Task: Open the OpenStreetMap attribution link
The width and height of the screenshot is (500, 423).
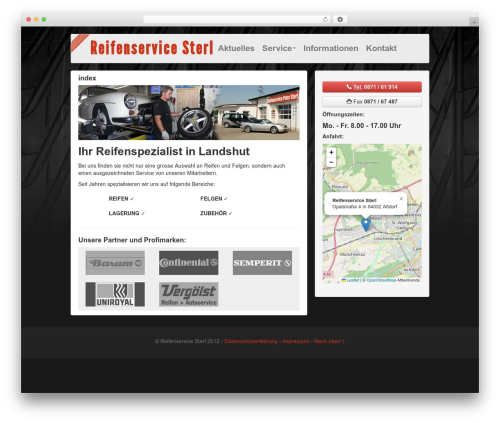Action: [x=381, y=280]
